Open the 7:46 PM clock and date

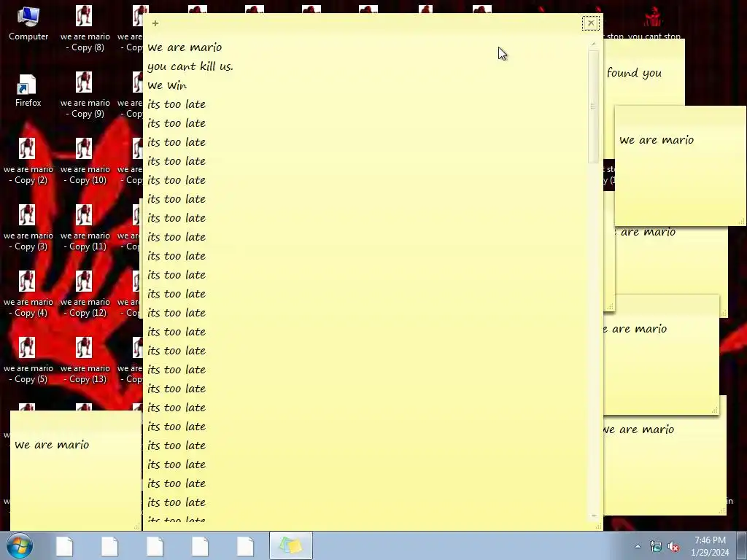[x=710, y=546]
